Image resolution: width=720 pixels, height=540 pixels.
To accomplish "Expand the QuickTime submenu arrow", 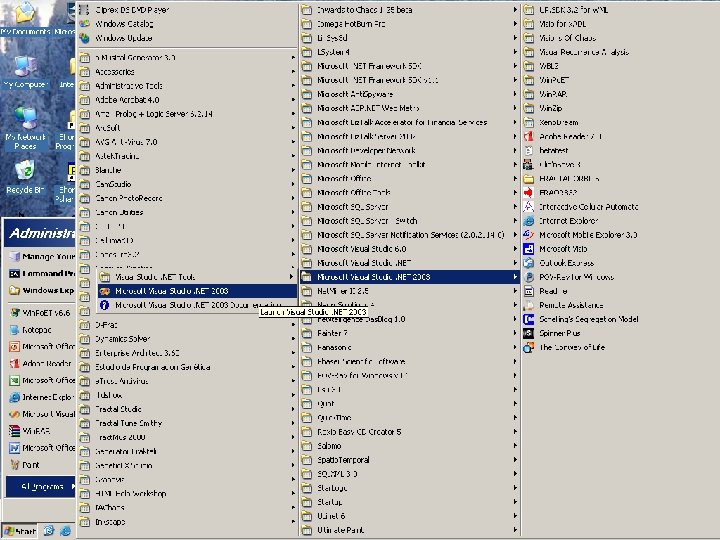I will (515, 418).
